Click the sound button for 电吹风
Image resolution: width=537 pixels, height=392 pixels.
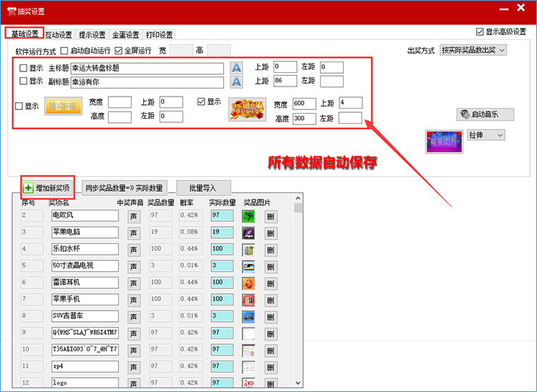[x=133, y=215]
